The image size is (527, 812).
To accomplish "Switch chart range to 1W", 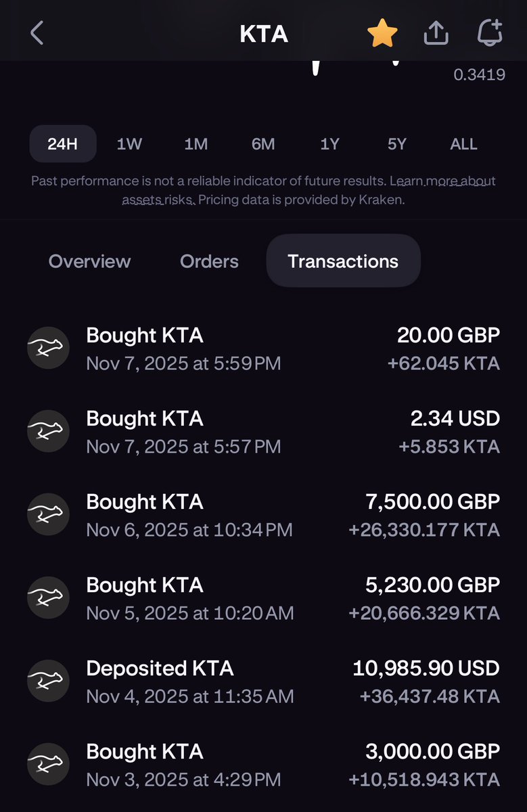I will (x=129, y=144).
